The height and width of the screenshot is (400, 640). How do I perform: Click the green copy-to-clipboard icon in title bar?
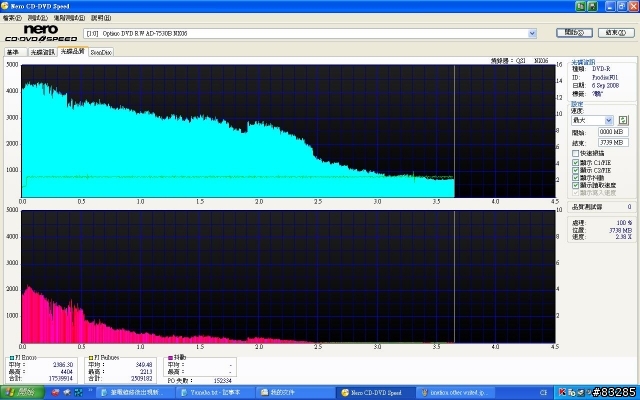click(580, 6)
